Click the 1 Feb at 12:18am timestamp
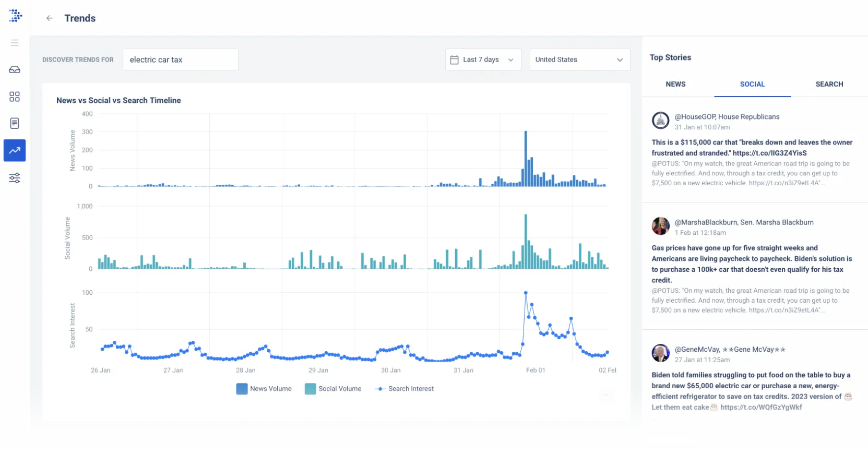 pyautogui.click(x=700, y=233)
